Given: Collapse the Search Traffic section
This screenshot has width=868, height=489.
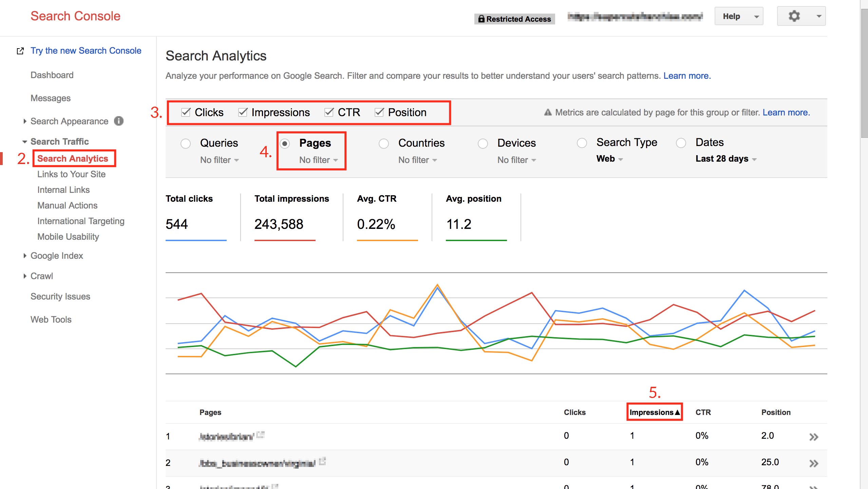Looking at the screenshot, I should point(24,142).
